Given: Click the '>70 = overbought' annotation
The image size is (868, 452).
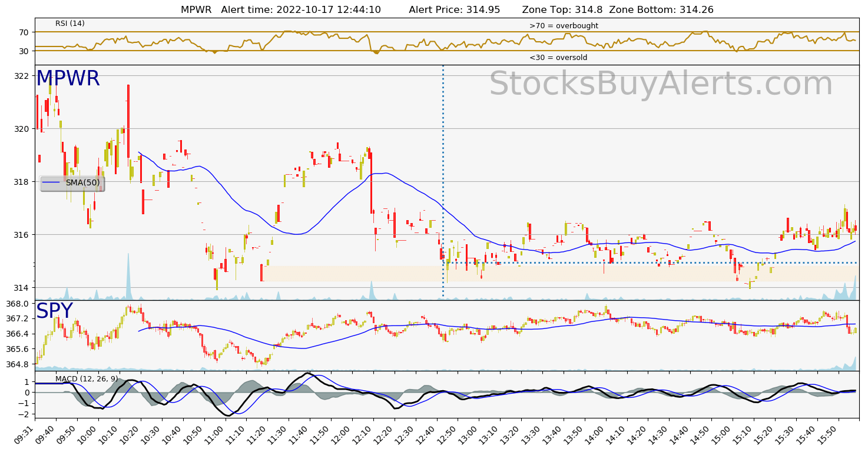Looking at the screenshot, I should tap(564, 26).
